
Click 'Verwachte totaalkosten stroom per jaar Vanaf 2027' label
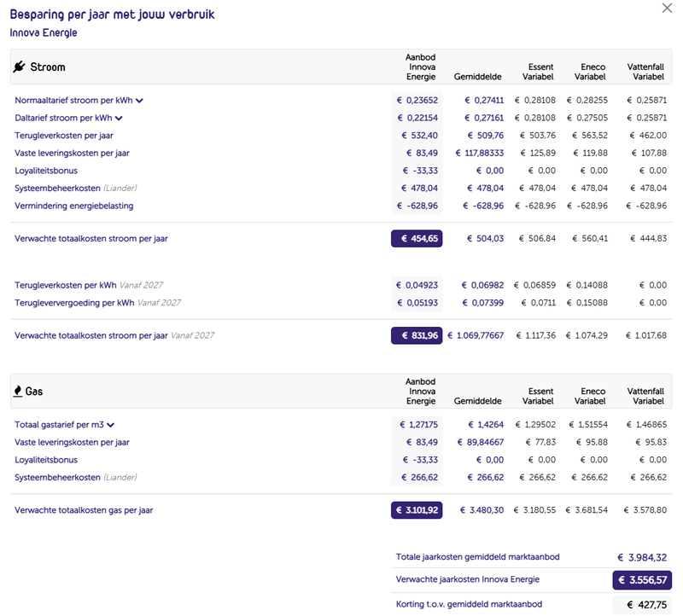coord(114,335)
